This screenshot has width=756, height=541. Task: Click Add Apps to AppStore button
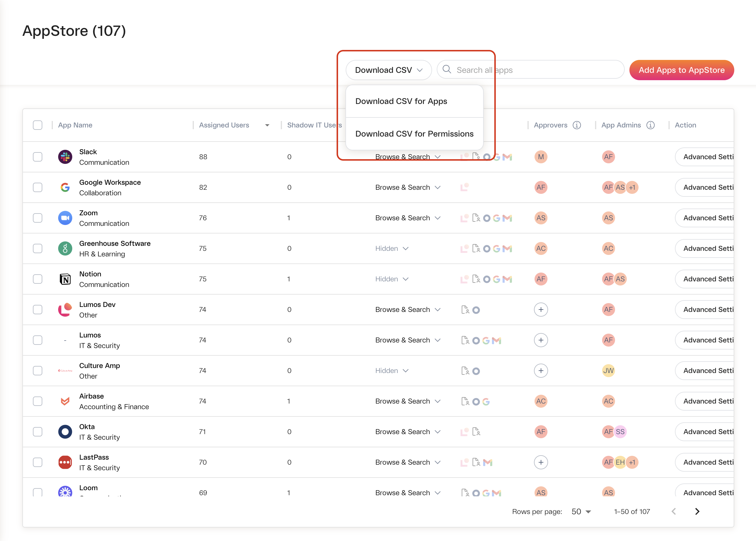(681, 70)
